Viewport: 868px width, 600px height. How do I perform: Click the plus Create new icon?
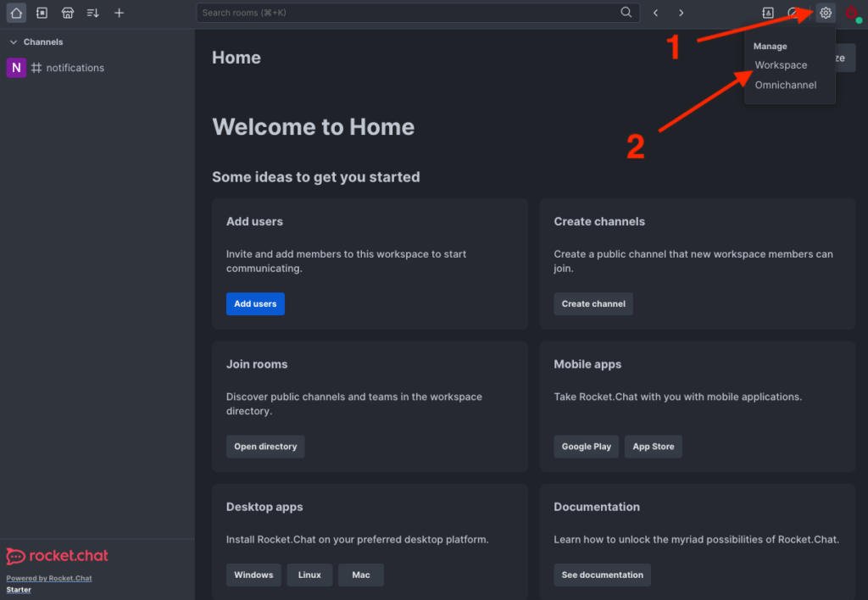(120, 13)
